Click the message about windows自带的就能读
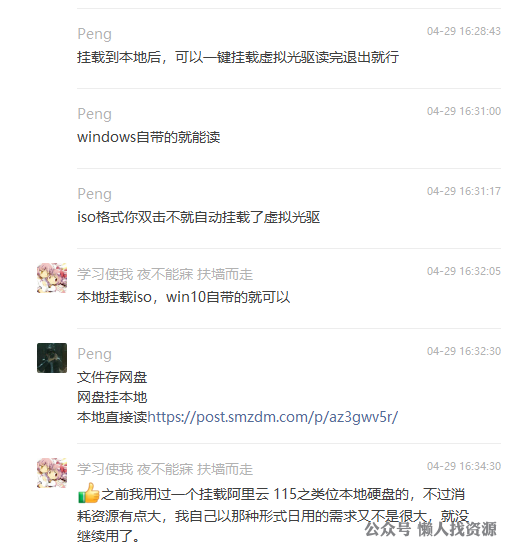This screenshot has width=517, height=557. [149, 137]
